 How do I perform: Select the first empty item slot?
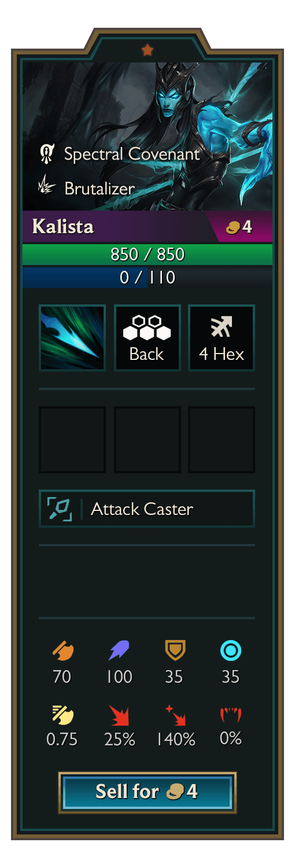[x=72, y=440]
